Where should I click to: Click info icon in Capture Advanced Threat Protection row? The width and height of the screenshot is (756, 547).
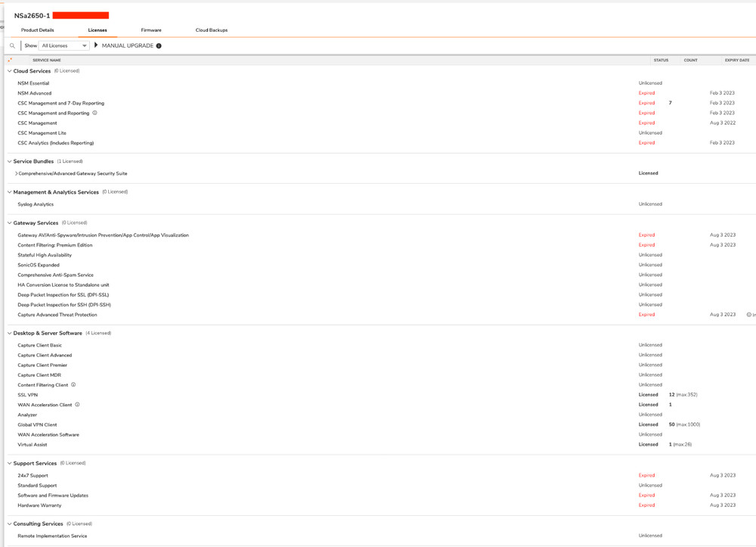[x=748, y=315]
